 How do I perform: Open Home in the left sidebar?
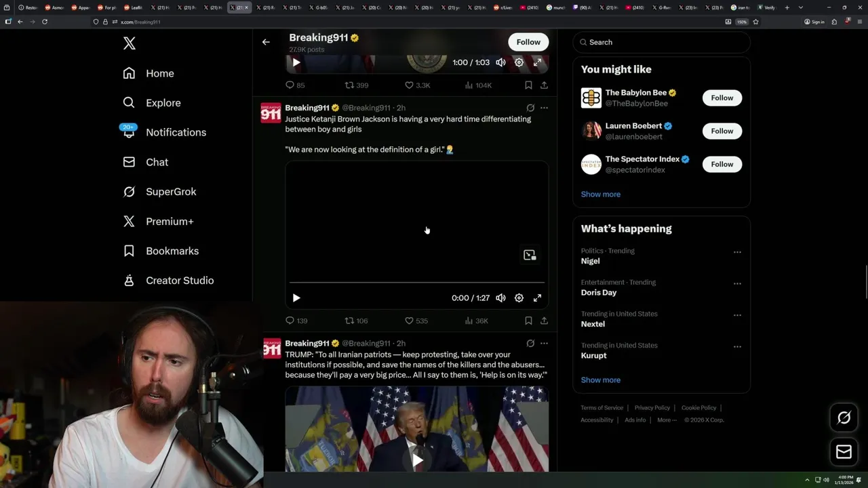[x=149, y=73]
